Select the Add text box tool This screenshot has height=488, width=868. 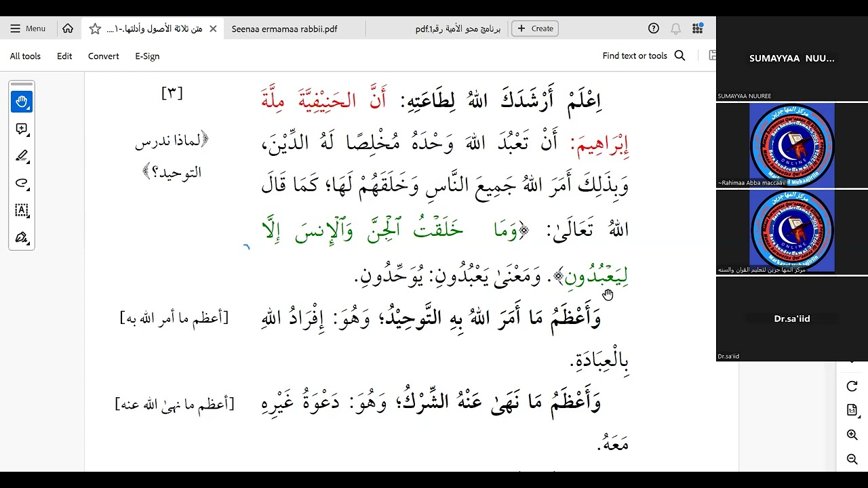click(22, 210)
